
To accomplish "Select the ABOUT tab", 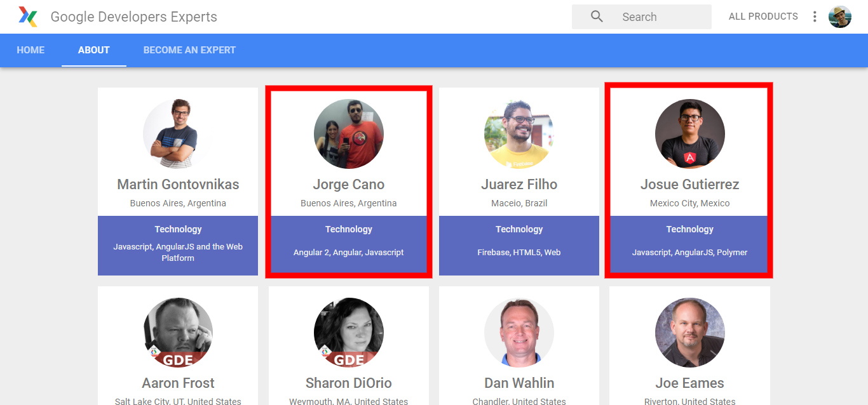I will [x=94, y=50].
